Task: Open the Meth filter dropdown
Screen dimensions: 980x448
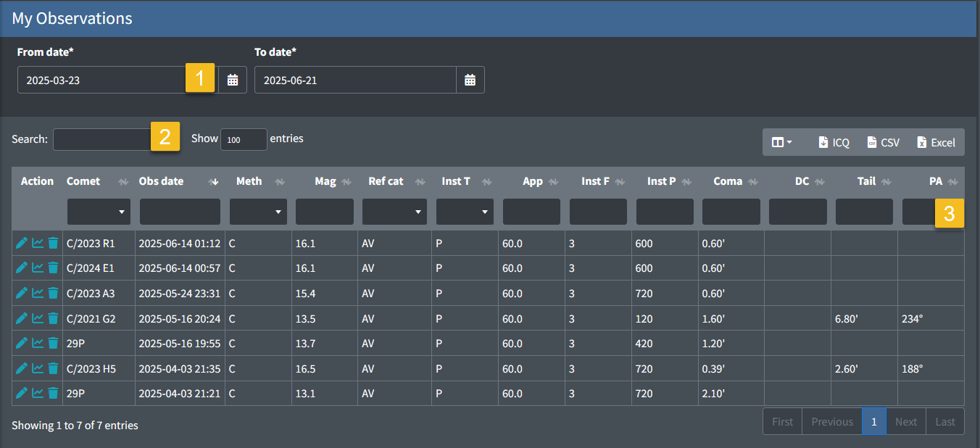Action: coord(259,212)
